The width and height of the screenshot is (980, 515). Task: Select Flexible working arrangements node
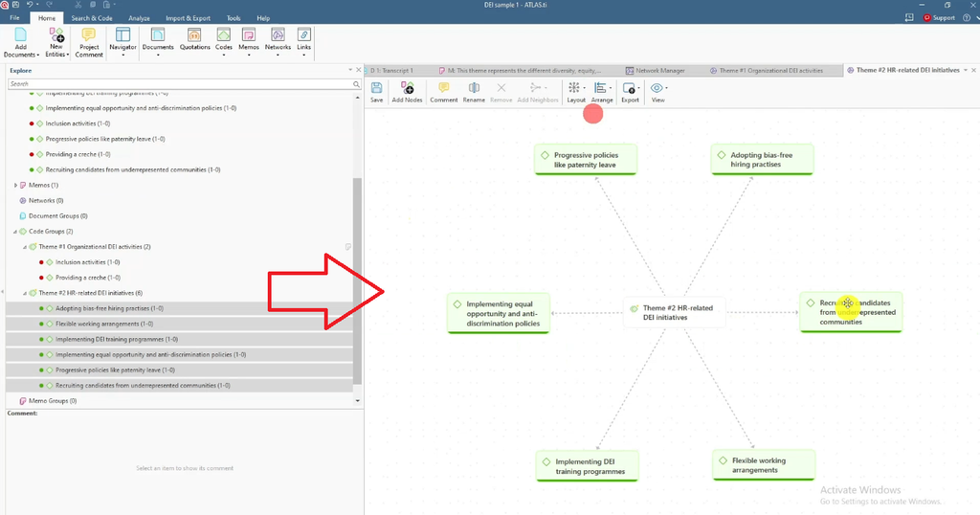click(x=764, y=465)
